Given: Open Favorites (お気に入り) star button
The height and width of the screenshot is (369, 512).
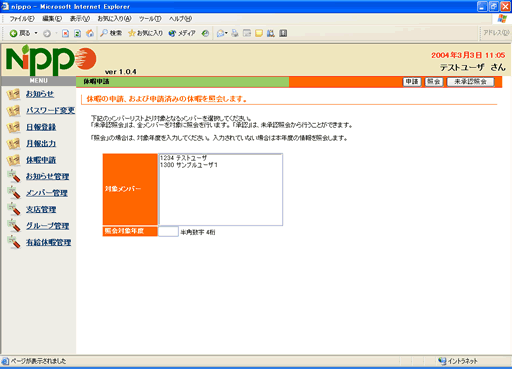Looking at the screenshot, I should 145,33.
